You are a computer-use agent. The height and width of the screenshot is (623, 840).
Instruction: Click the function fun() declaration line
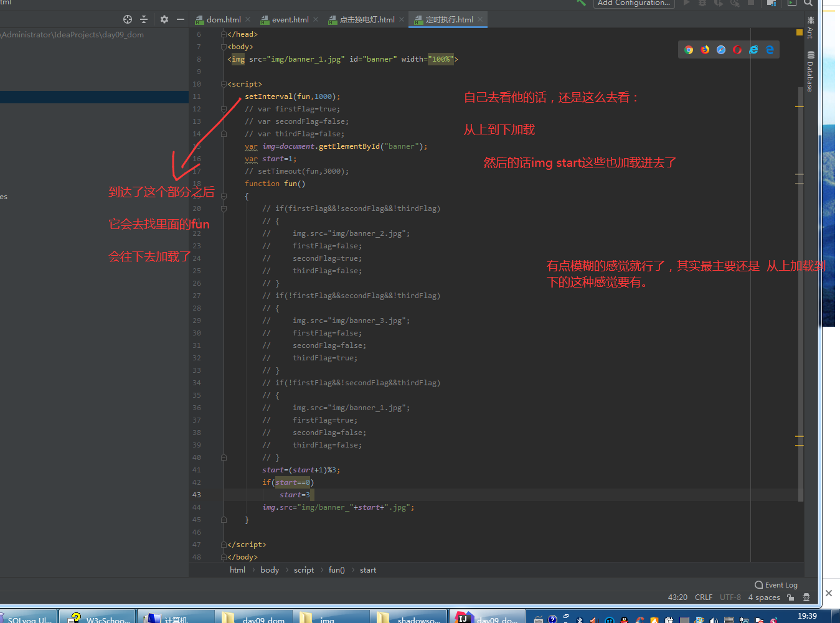(275, 184)
